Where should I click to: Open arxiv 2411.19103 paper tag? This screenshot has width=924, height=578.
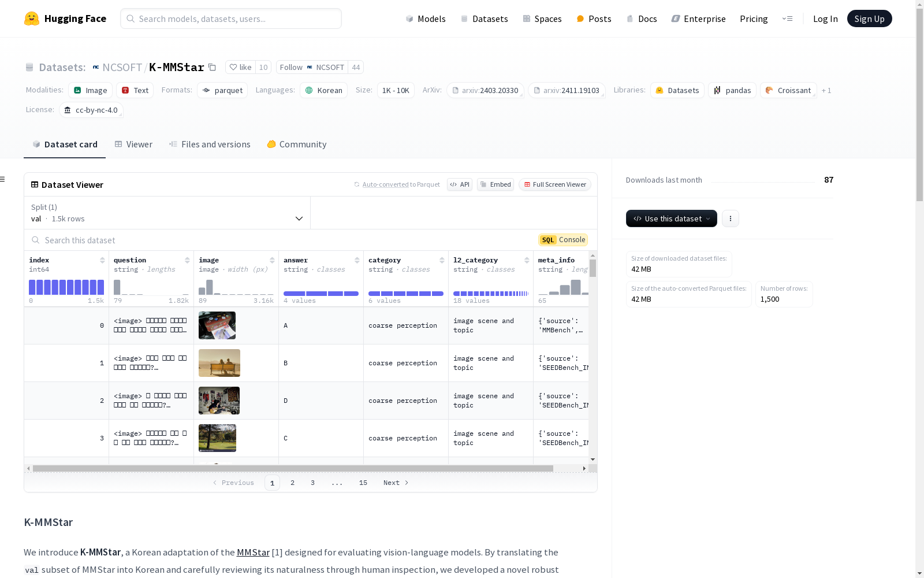(567, 90)
